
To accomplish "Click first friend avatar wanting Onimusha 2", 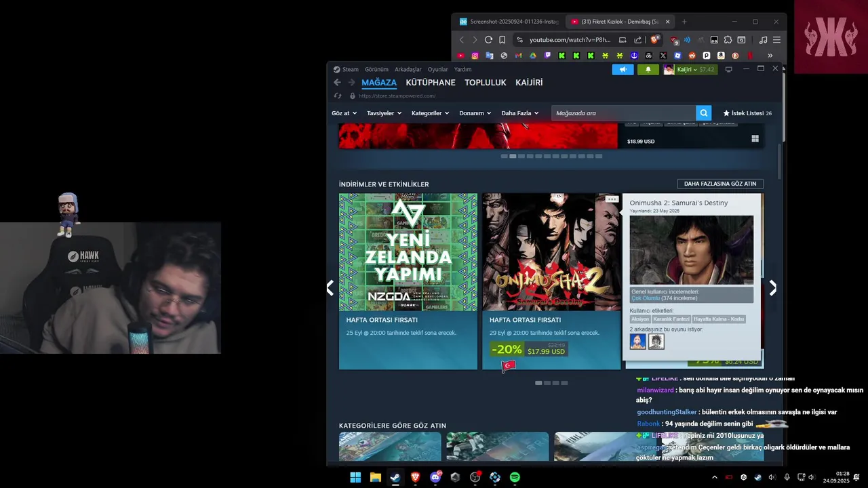I will [x=637, y=342].
